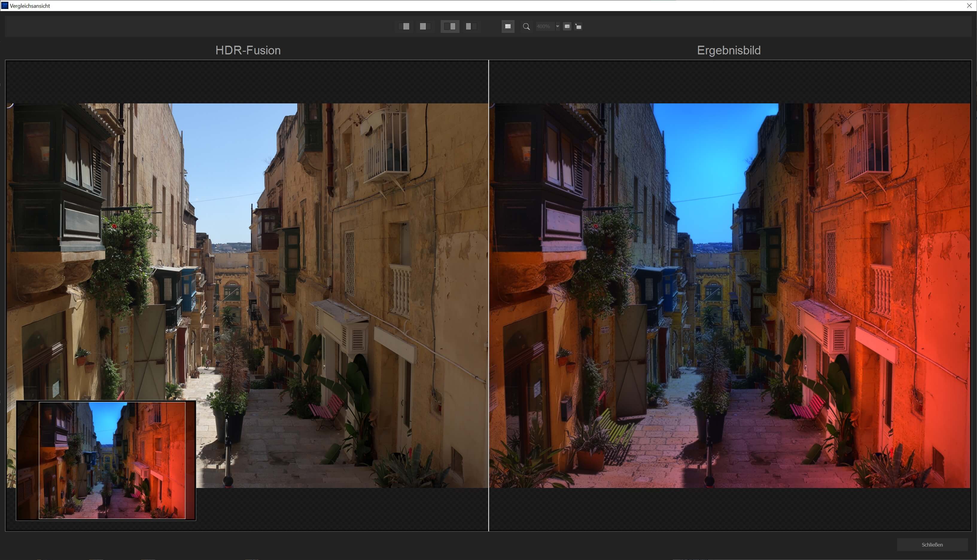
Task: Click the app icon in title bar
Action: click(4, 5)
